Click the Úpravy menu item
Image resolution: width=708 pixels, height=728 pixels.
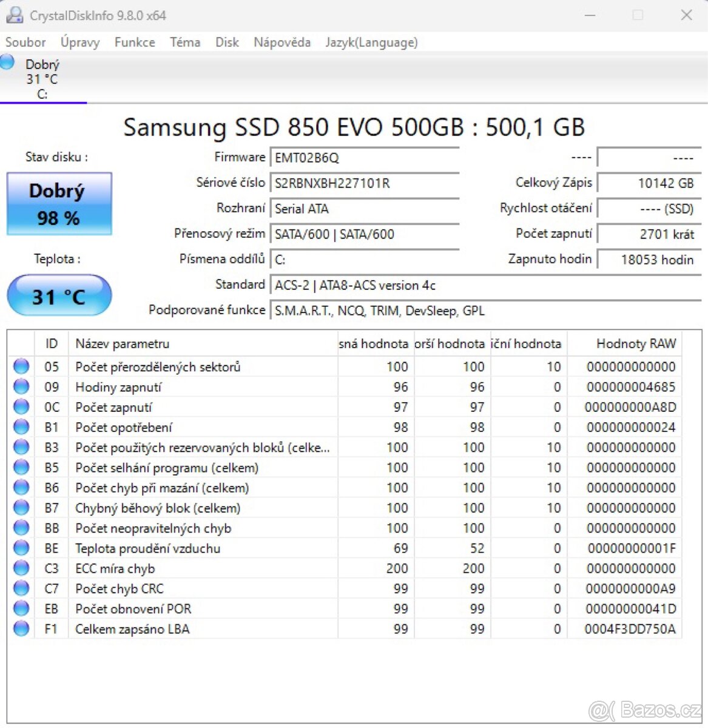point(79,42)
